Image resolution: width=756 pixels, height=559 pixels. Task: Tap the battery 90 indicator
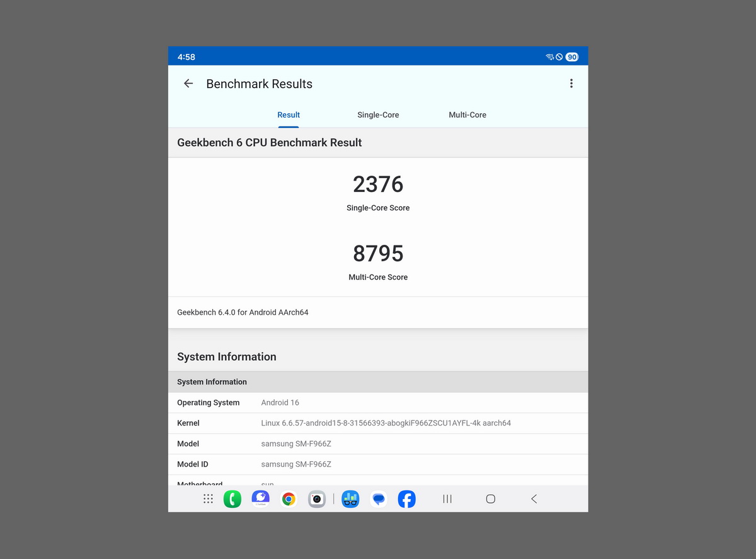571,57
